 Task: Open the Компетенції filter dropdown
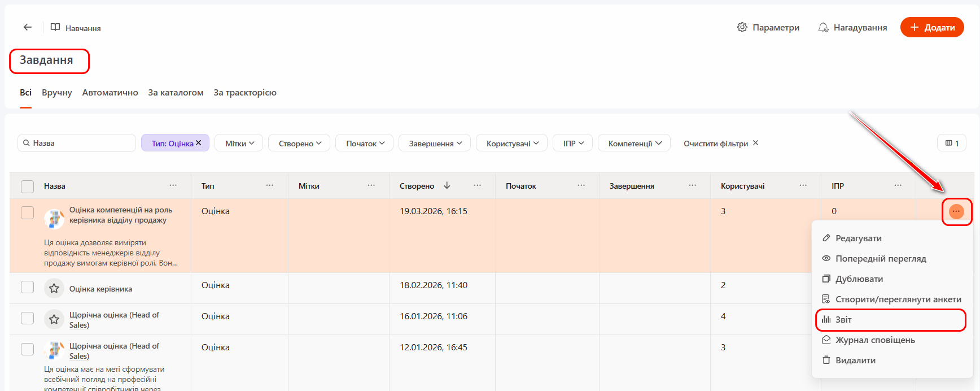[634, 144]
